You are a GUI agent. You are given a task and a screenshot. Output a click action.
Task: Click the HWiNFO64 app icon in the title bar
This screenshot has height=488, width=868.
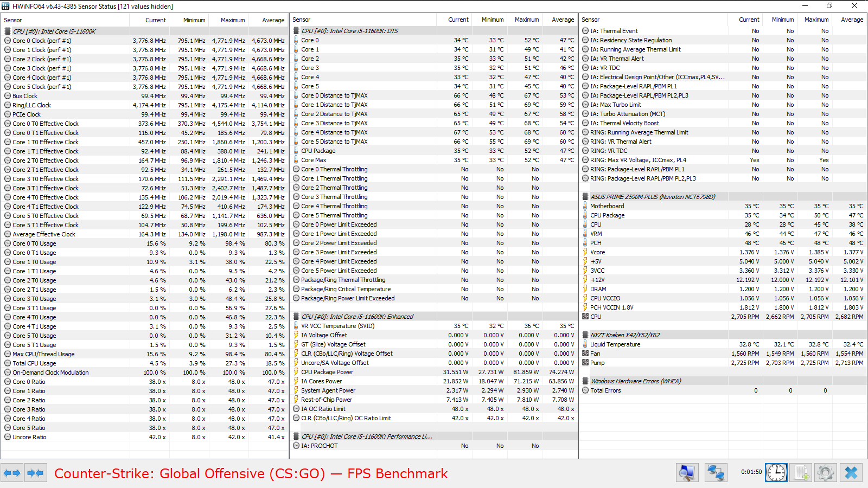click(6, 6)
